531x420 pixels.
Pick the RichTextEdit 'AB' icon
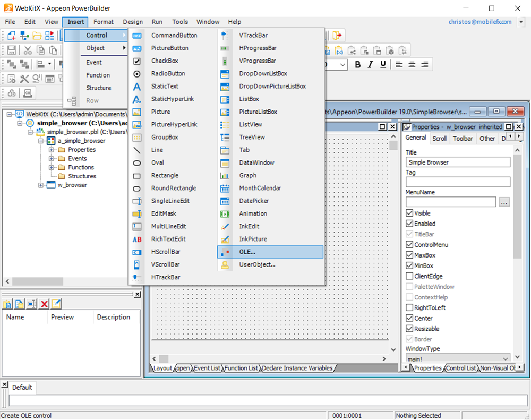pos(137,239)
